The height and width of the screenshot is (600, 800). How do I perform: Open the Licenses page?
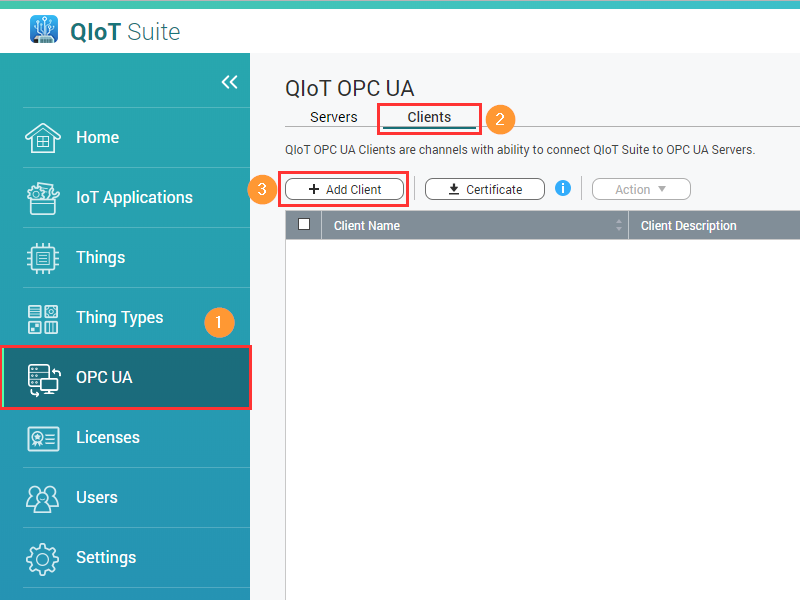point(125,438)
